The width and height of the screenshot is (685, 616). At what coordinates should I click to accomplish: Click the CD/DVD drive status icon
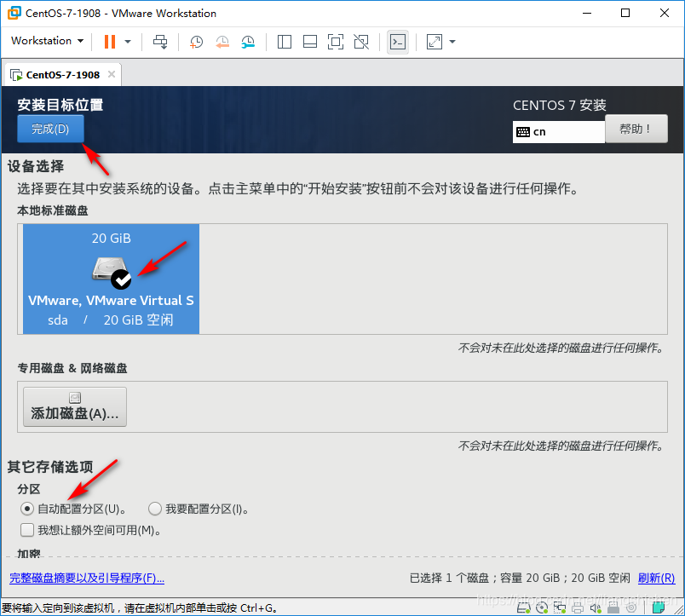pyautogui.click(x=542, y=607)
